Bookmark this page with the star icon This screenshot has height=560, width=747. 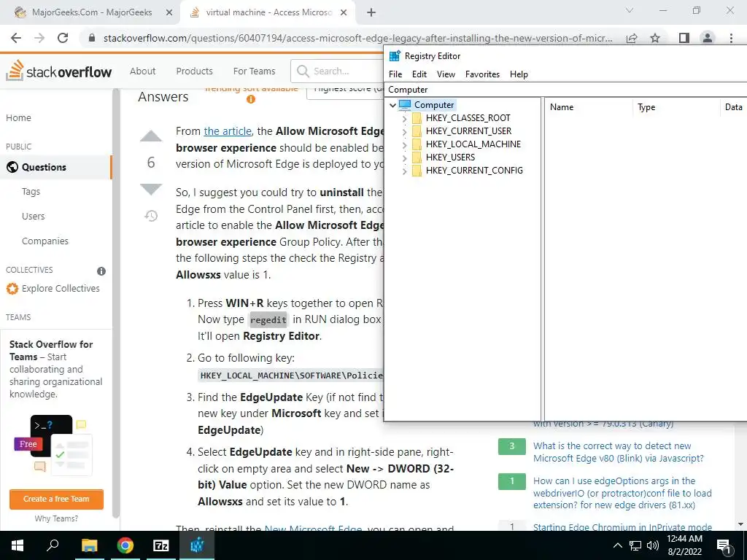[x=655, y=38]
